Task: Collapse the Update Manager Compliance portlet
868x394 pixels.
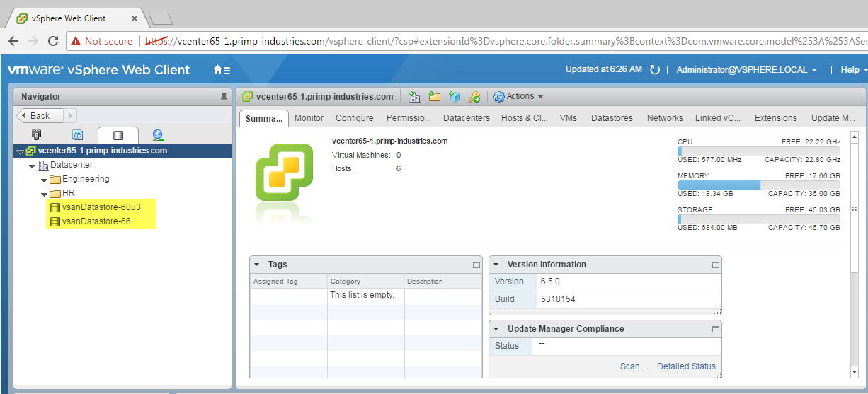Action: (496, 329)
